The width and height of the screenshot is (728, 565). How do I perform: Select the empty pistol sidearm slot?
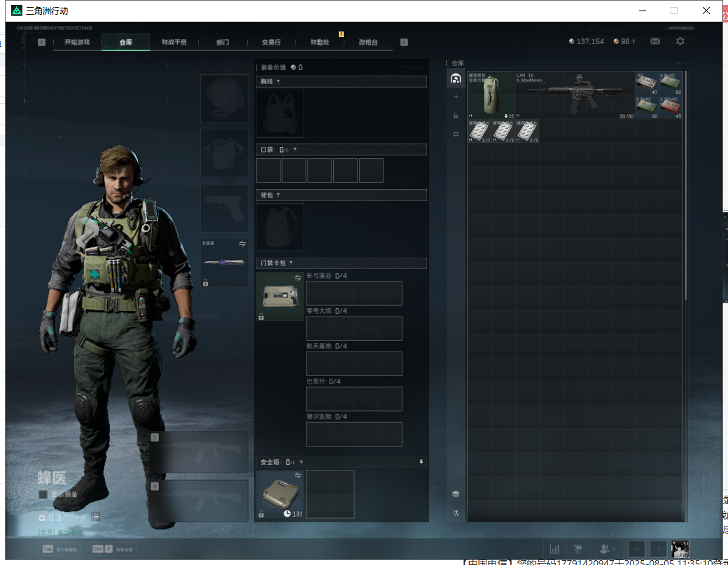224,209
